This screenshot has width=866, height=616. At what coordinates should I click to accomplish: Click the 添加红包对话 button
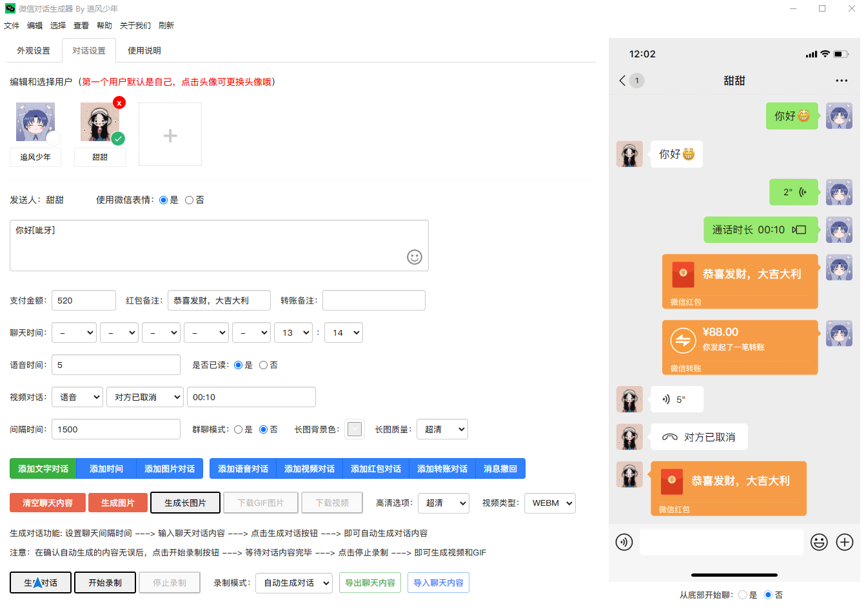(375, 468)
